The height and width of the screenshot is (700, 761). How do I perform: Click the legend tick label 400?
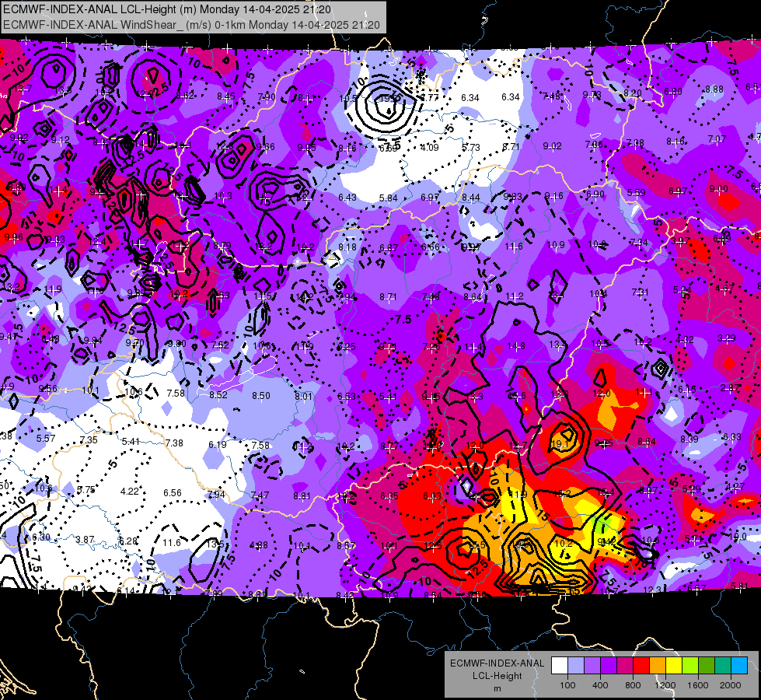pyautogui.click(x=600, y=685)
